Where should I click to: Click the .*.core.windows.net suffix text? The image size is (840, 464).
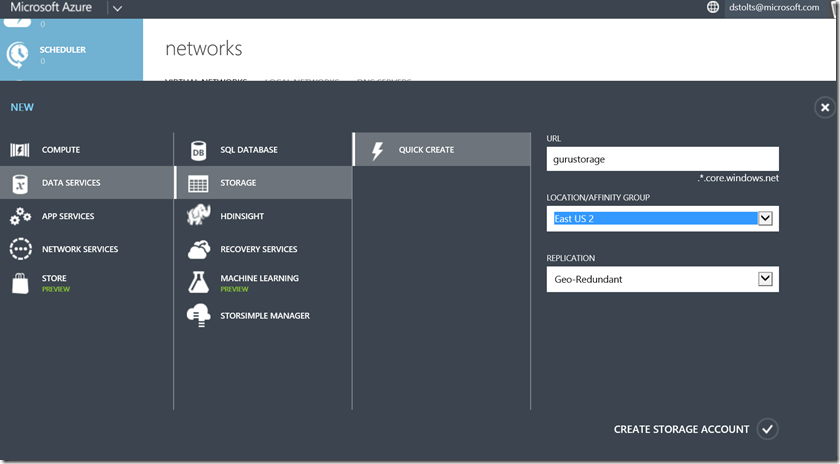[738, 178]
